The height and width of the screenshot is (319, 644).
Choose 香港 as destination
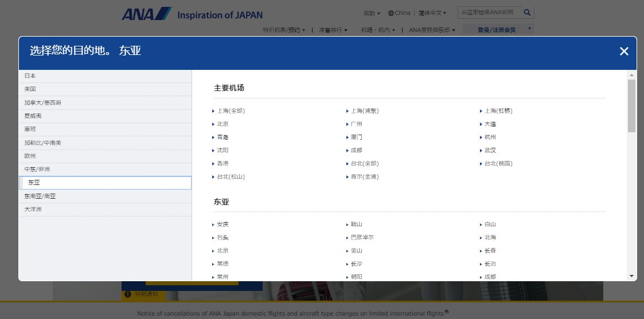click(x=223, y=164)
